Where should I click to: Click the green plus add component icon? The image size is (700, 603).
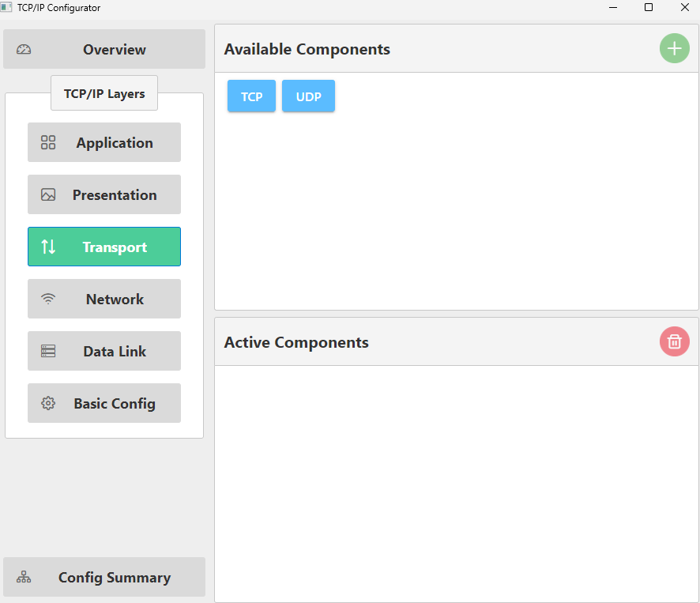674,49
